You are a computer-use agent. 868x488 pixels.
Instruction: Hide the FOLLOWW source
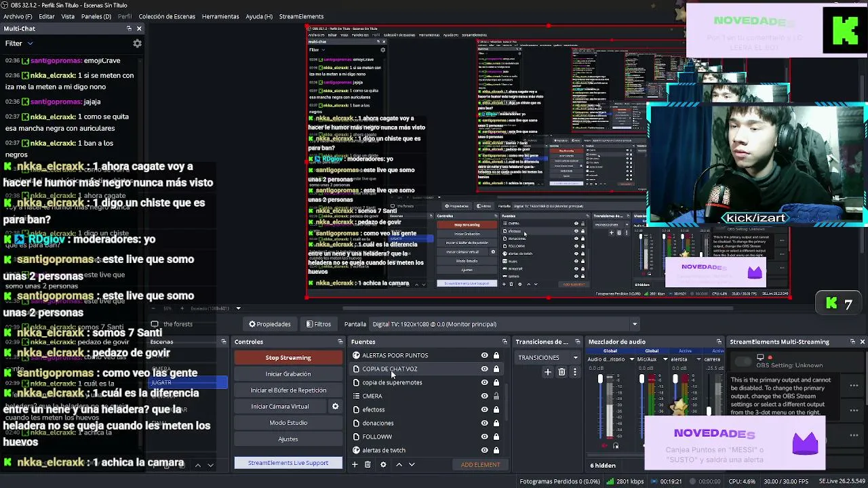484,436
